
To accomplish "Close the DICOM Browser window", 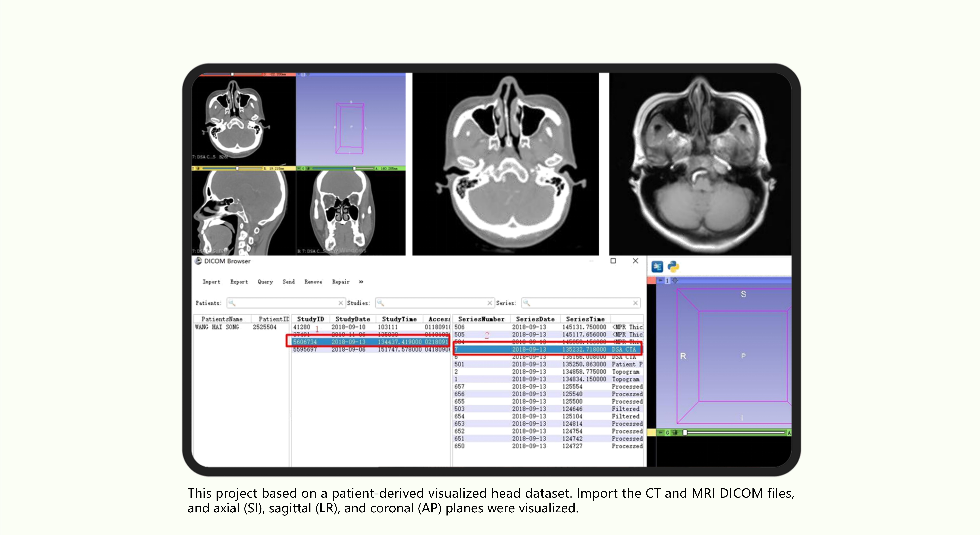I will click(635, 261).
